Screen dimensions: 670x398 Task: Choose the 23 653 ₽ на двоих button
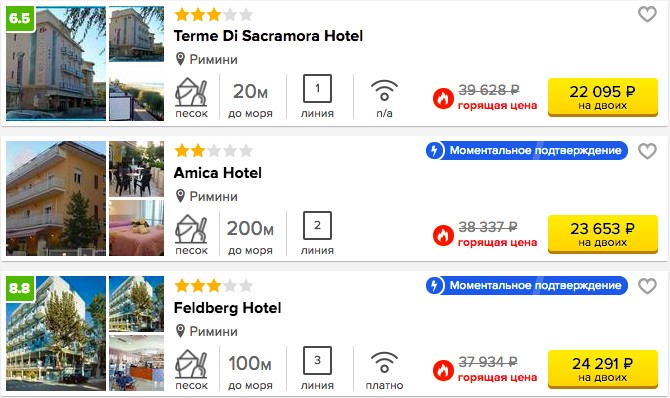click(x=602, y=234)
